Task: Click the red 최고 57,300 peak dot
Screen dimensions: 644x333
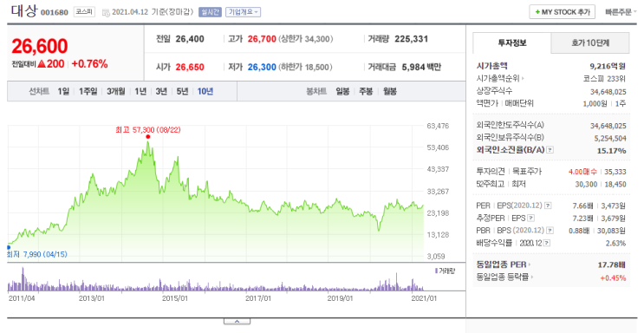Action: 148,137
